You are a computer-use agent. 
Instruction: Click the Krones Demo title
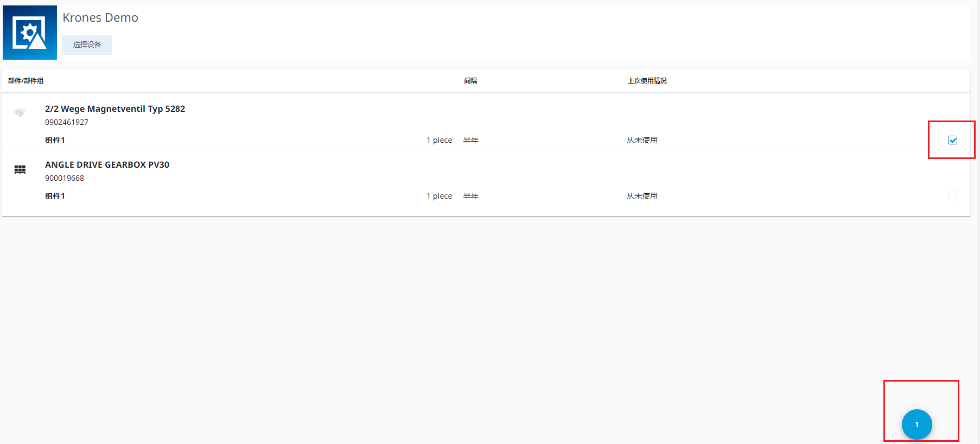tap(100, 18)
